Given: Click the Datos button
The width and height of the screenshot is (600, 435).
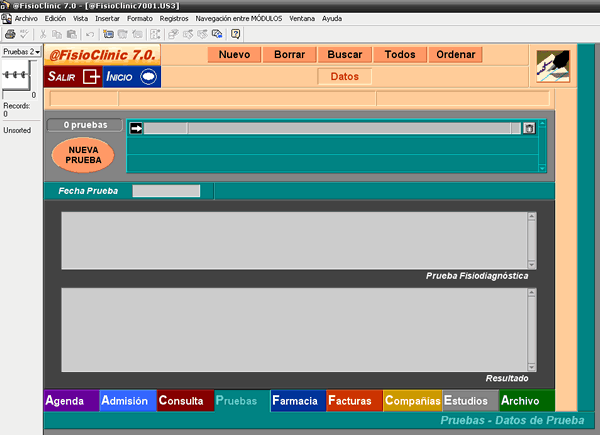Looking at the screenshot, I should (x=344, y=77).
